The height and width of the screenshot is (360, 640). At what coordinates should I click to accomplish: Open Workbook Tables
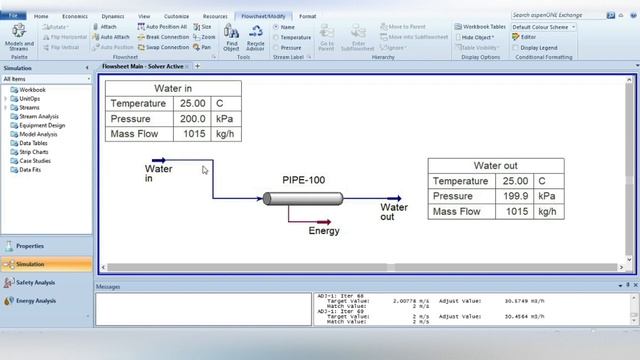point(480,27)
